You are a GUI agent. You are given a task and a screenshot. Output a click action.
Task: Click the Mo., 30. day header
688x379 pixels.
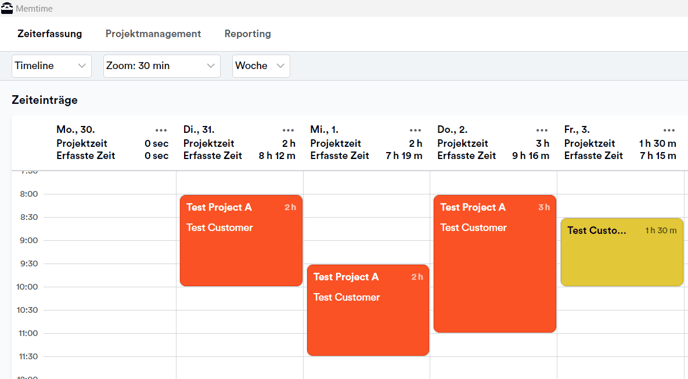[75, 130]
